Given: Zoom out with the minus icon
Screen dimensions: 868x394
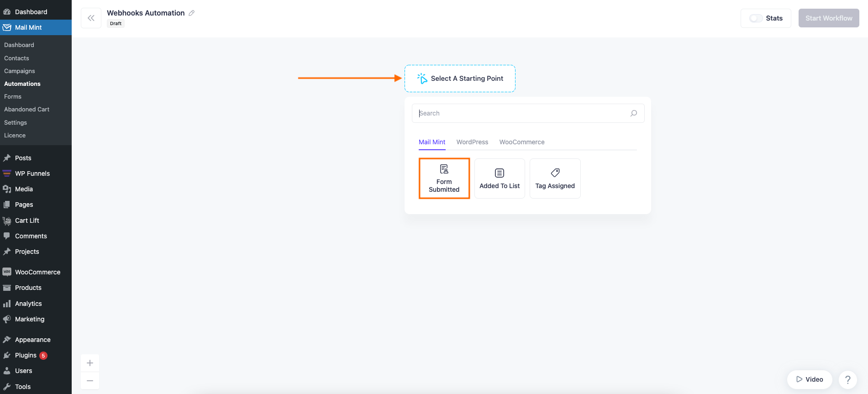Looking at the screenshot, I should [90, 381].
